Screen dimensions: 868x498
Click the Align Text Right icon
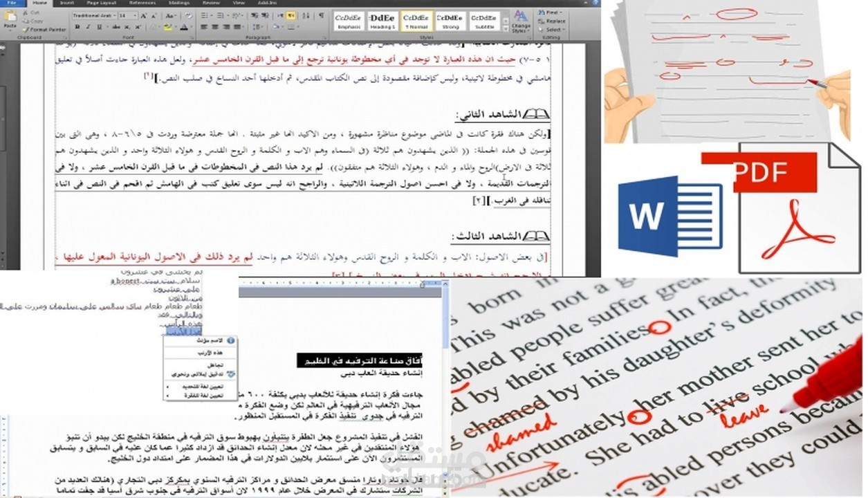click(226, 27)
